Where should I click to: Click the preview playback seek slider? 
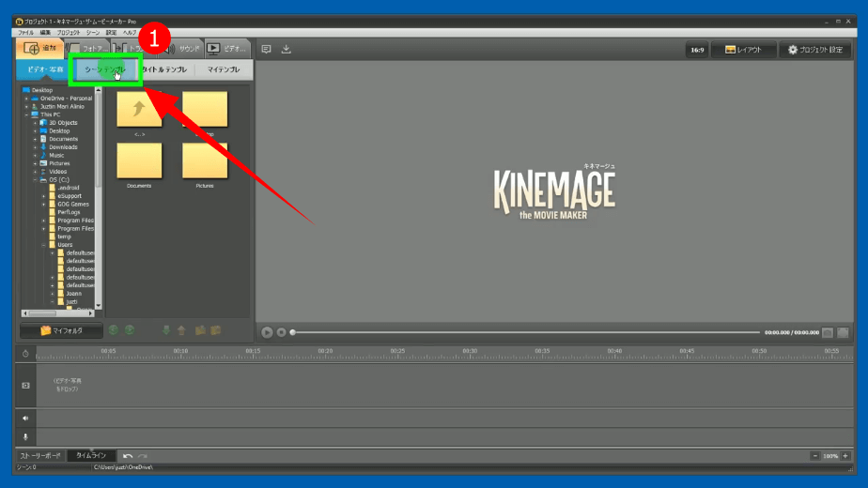click(526, 332)
